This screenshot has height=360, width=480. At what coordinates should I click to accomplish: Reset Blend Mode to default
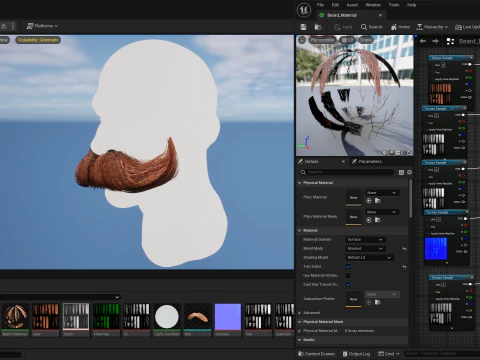[404, 249]
